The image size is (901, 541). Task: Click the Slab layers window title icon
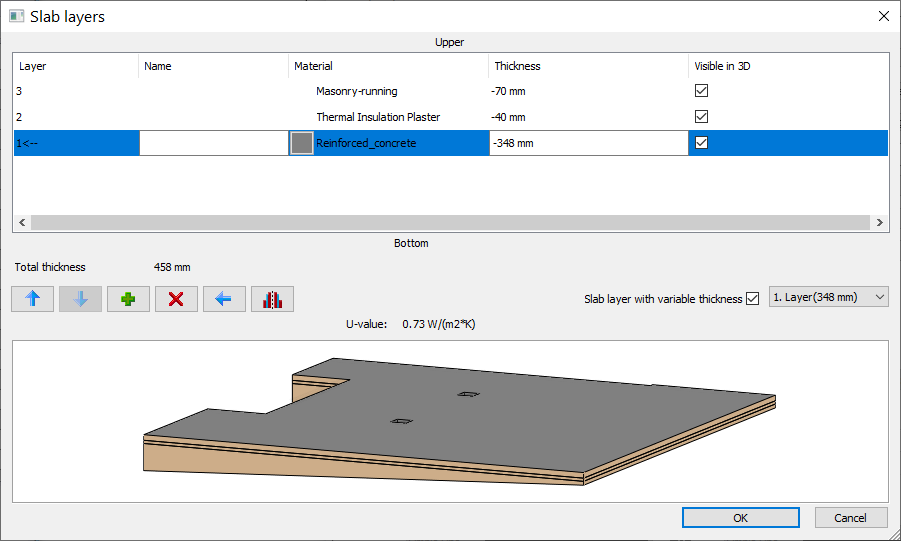(x=16, y=16)
